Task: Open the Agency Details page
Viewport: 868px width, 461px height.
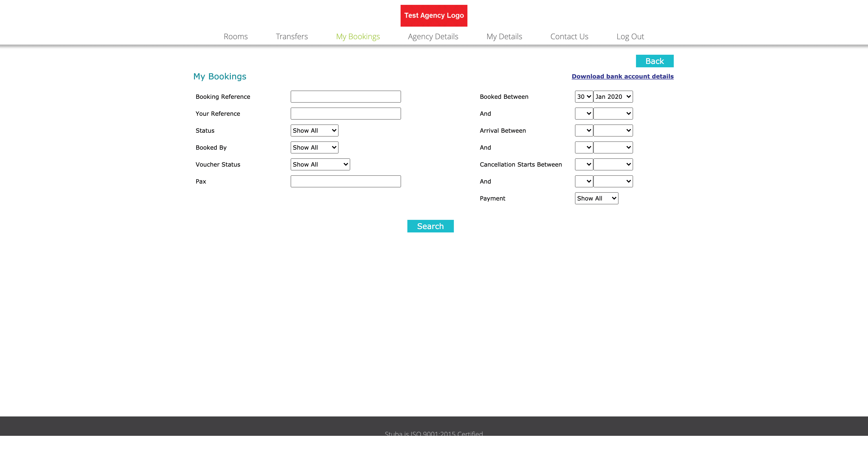Action: click(433, 36)
